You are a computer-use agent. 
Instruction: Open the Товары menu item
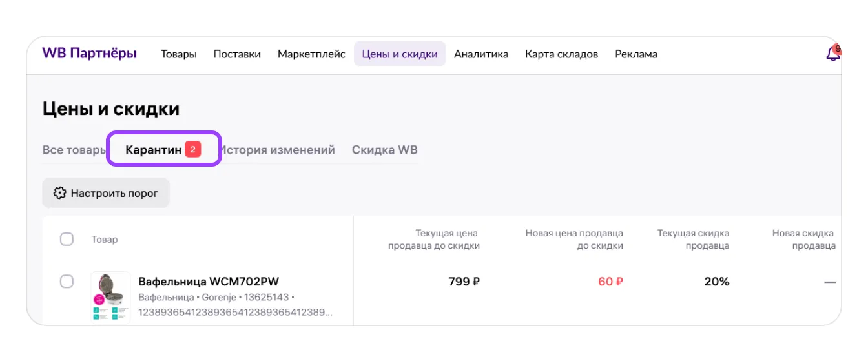tap(179, 54)
